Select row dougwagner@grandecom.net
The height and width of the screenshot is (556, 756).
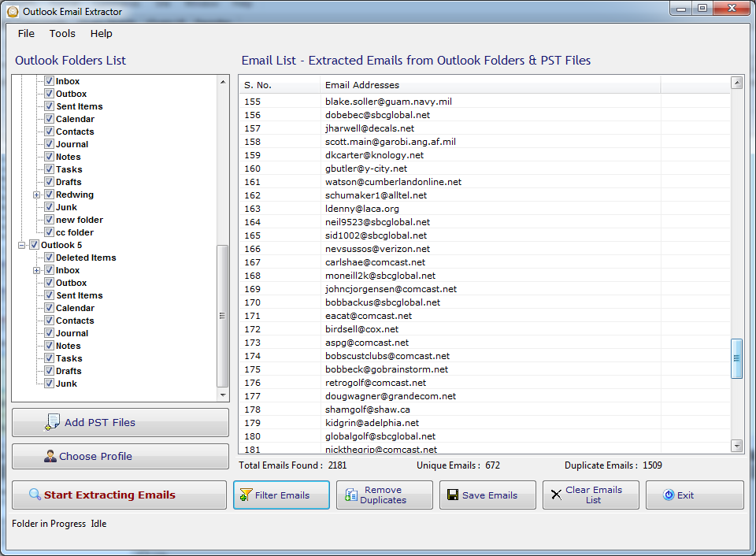coord(484,396)
